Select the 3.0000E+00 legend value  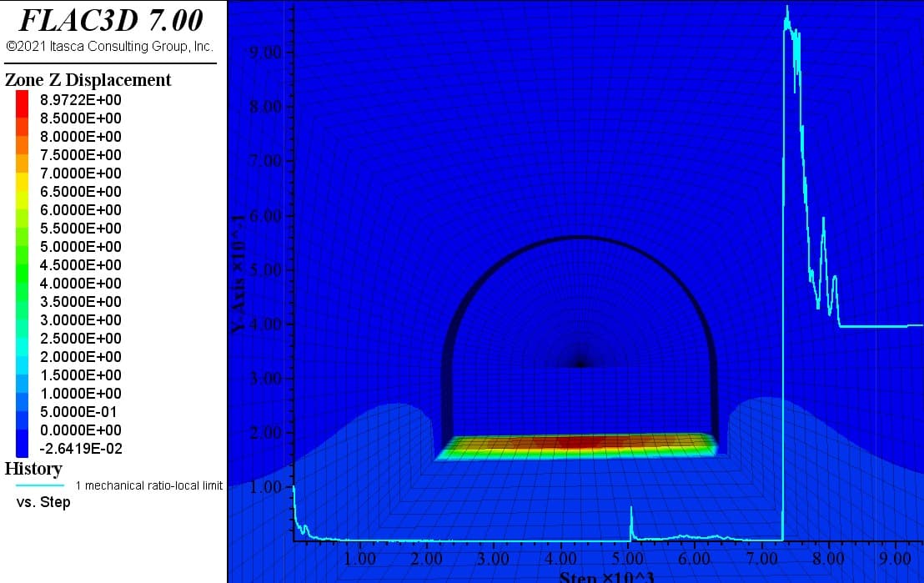pos(81,319)
